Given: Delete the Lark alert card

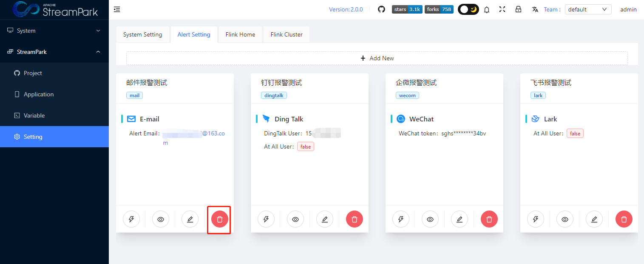Looking at the screenshot, I should point(624,219).
